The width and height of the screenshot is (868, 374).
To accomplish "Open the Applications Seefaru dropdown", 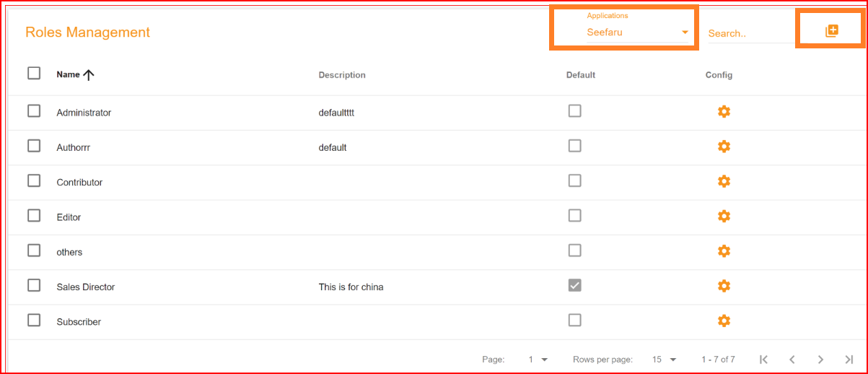I will coord(638,32).
